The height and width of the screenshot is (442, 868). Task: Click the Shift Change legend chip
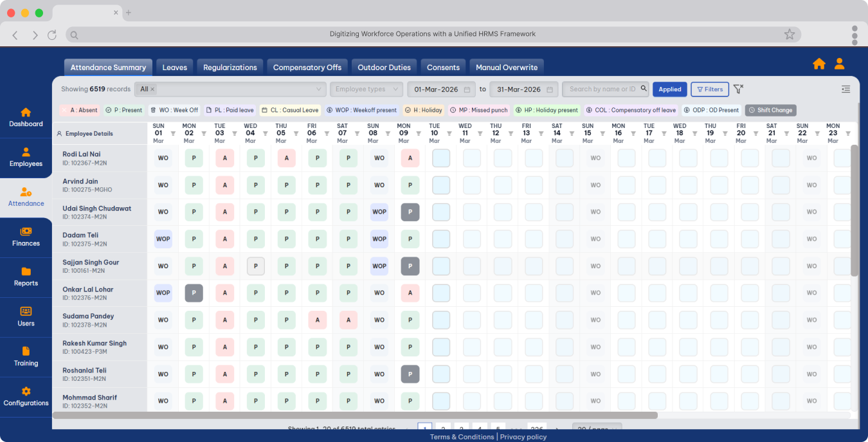coord(770,110)
